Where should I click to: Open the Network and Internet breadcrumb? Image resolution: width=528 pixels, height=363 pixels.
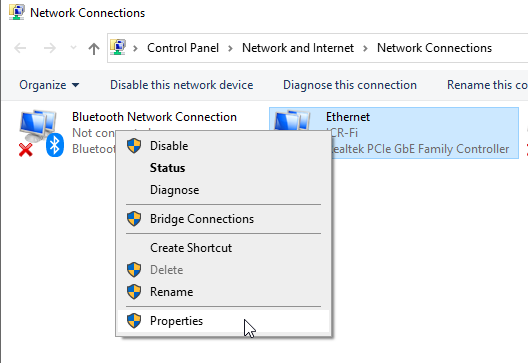coord(298,48)
